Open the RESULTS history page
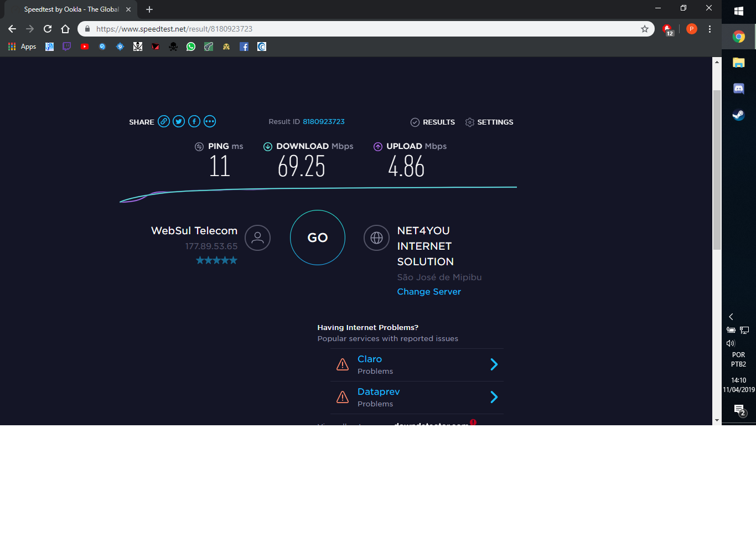 (x=433, y=122)
